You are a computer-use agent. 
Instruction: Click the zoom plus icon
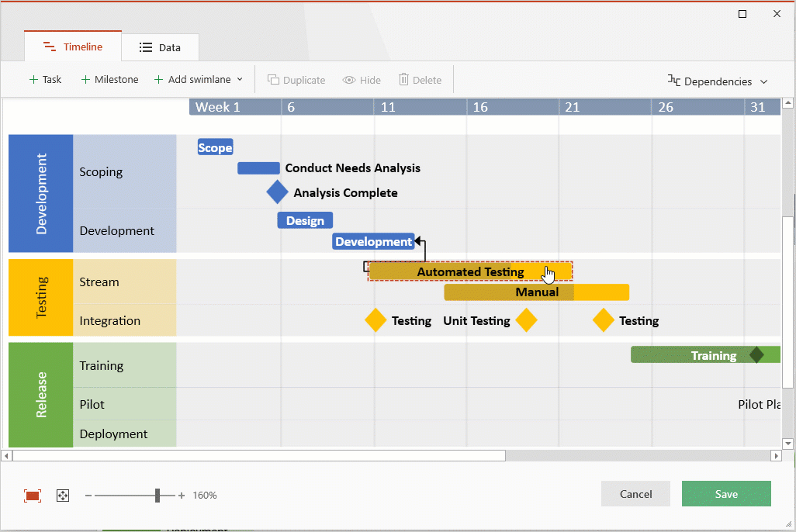click(x=182, y=495)
